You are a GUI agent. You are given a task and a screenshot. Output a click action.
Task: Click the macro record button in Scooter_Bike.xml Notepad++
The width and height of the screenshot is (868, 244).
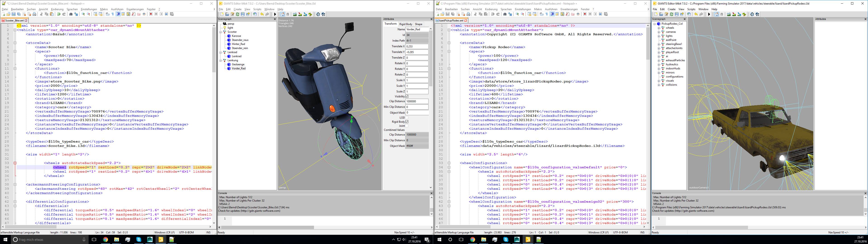pos(151,14)
